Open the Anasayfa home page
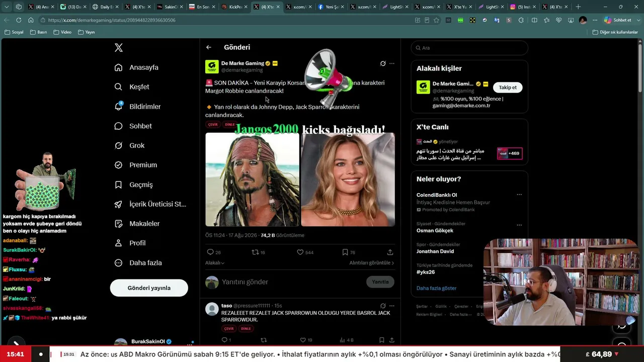 point(137,67)
